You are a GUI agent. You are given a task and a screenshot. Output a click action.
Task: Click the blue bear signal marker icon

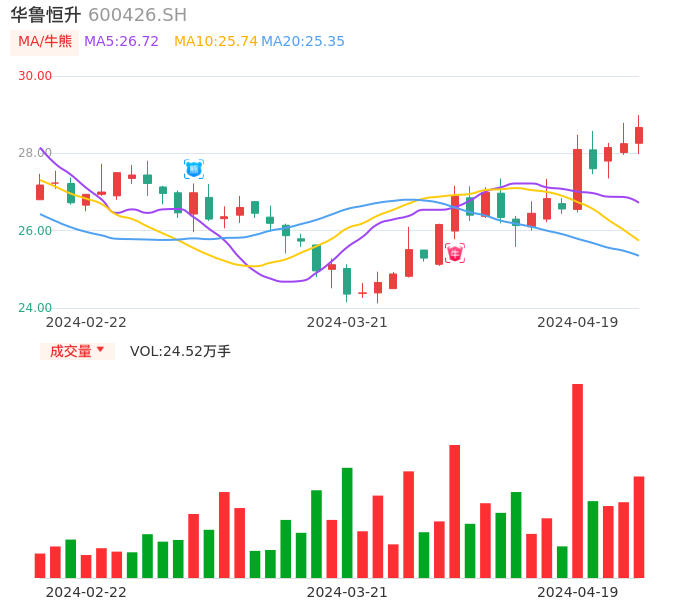193,169
